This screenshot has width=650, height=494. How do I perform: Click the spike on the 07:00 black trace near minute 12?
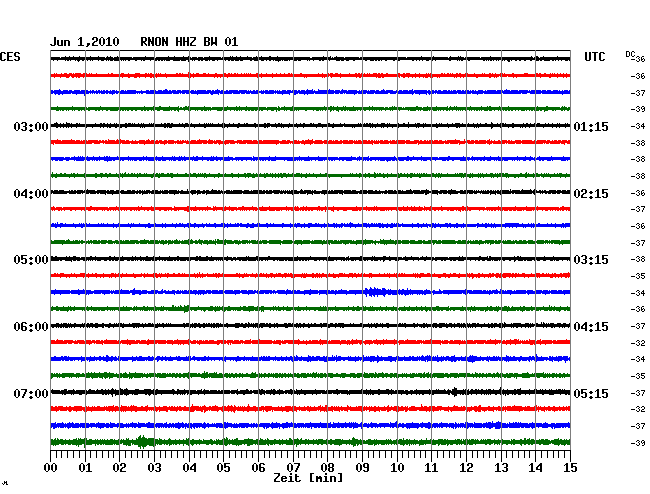(455, 392)
